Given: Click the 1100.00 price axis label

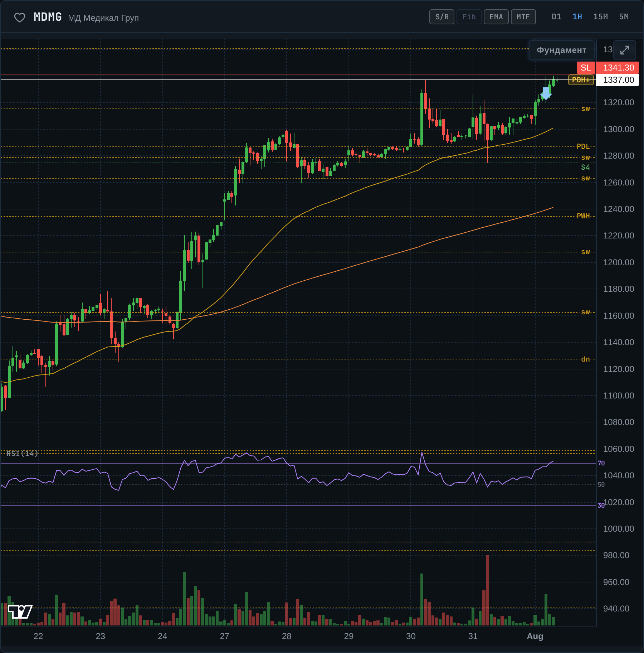Looking at the screenshot, I should [x=619, y=396].
